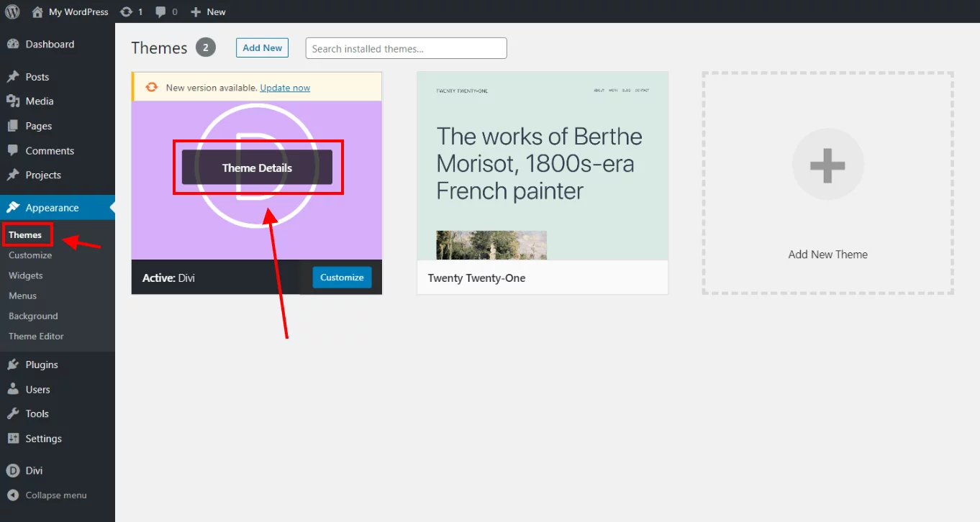
Task: Click the Twenty Twenty-One theme name
Action: pyautogui.click(x=476, y=278)
